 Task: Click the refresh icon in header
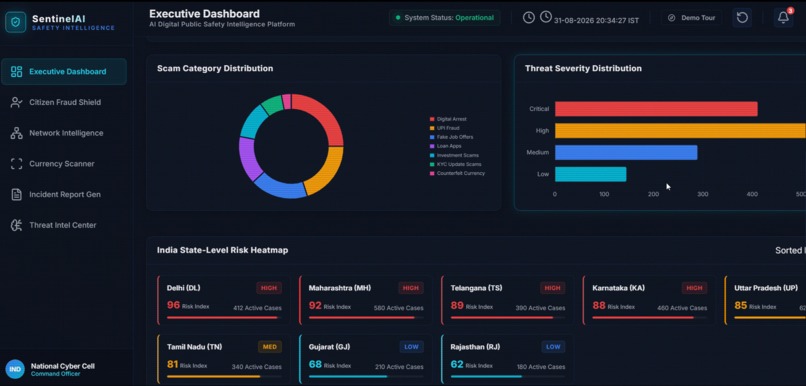[742, 17]
